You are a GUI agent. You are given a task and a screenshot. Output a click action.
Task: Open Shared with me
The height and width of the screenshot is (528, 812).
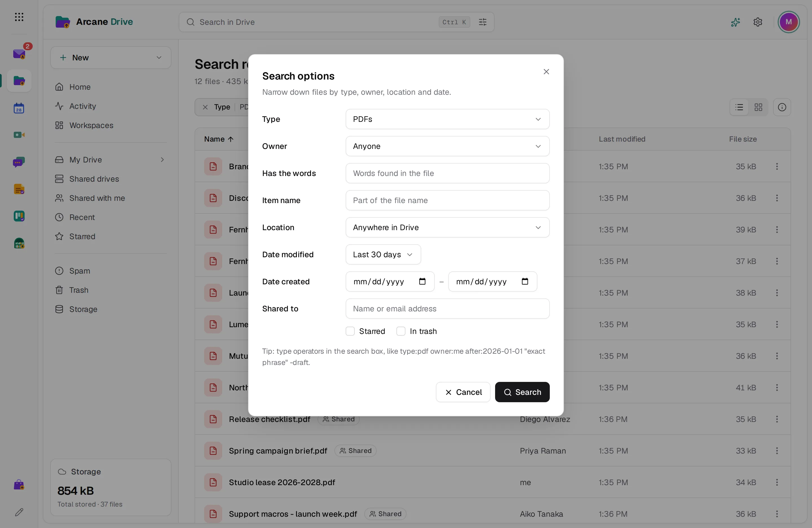pyautogui.click(x=111, y=198)
